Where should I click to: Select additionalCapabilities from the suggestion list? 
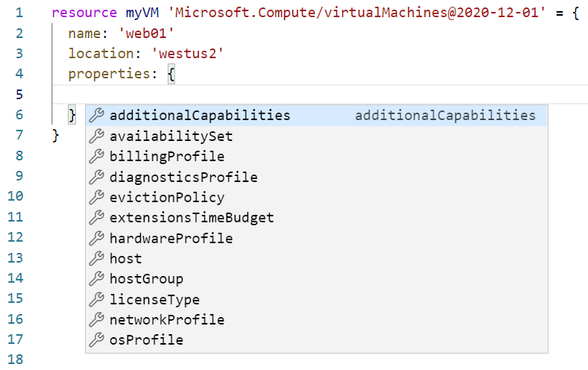coord(200,116)
